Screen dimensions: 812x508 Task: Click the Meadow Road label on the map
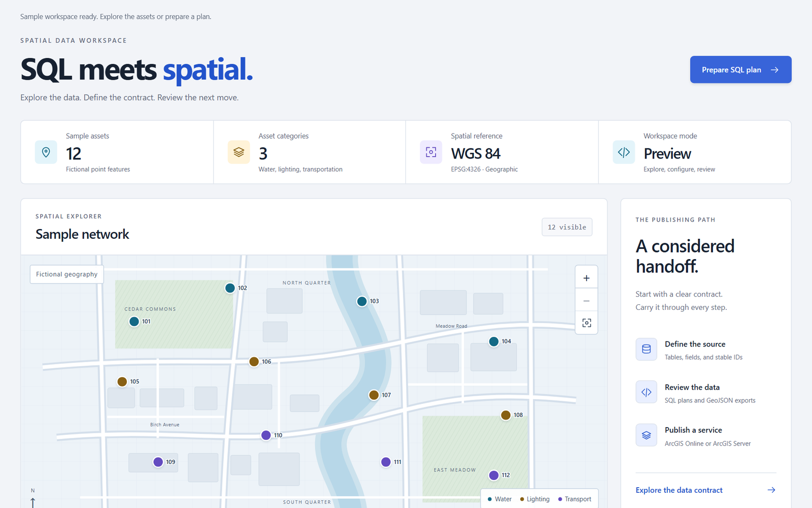coord(451,326)
